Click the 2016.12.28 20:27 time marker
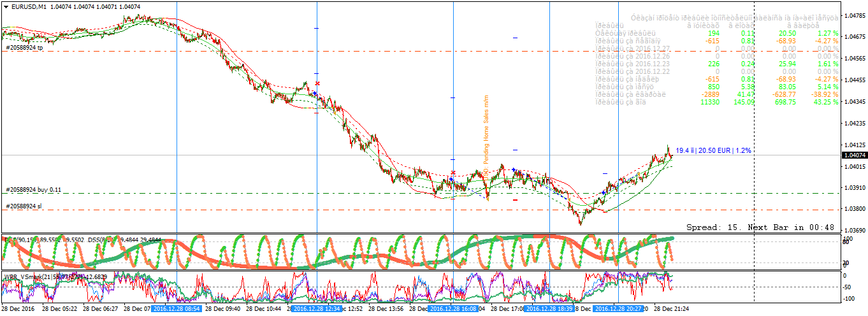868x316 pixels. click(x=618, y=309)
